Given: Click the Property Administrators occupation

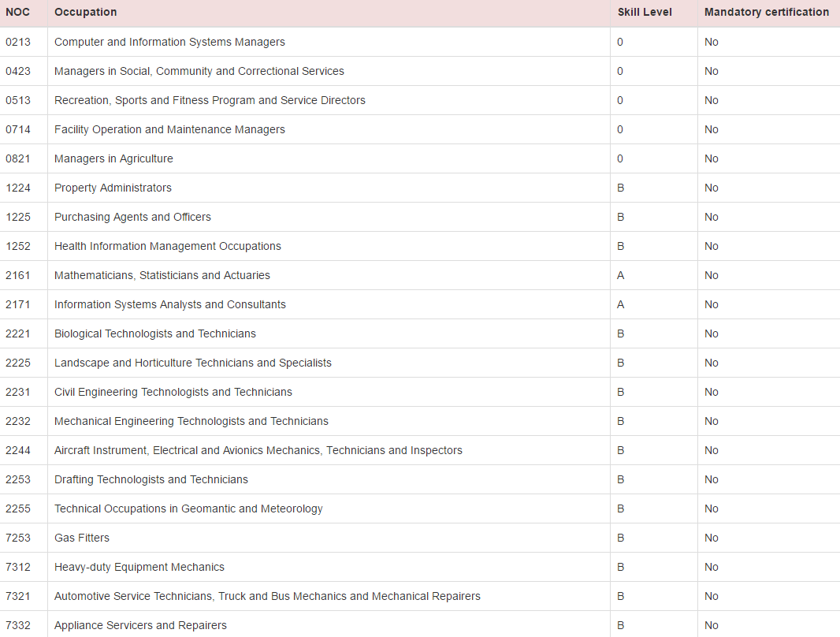Looking at the screenshot, I should pyautogui.click(x=113, y=188).
